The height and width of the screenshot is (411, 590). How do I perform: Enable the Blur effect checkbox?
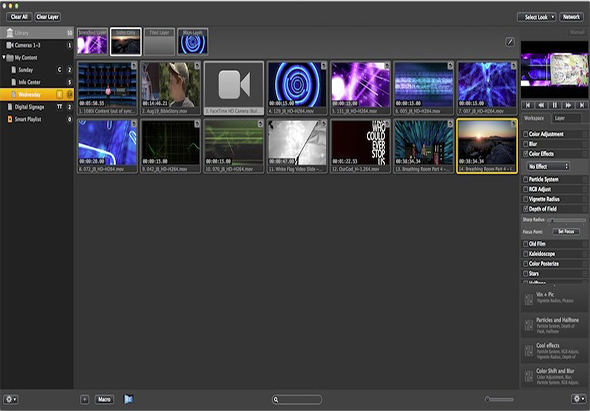pyautogui.click(x=525, y=144)
